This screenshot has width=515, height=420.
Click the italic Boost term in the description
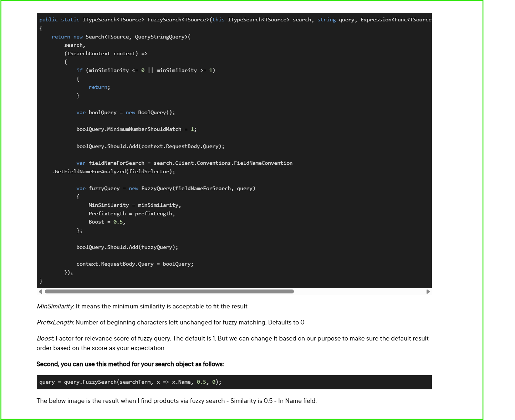coord(45,338)
